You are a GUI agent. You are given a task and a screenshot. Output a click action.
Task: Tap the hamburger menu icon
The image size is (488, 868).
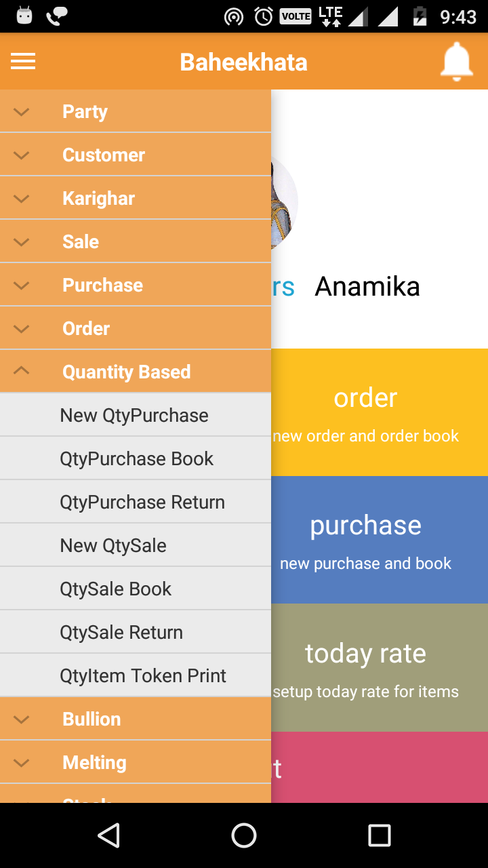coord(23,62)
